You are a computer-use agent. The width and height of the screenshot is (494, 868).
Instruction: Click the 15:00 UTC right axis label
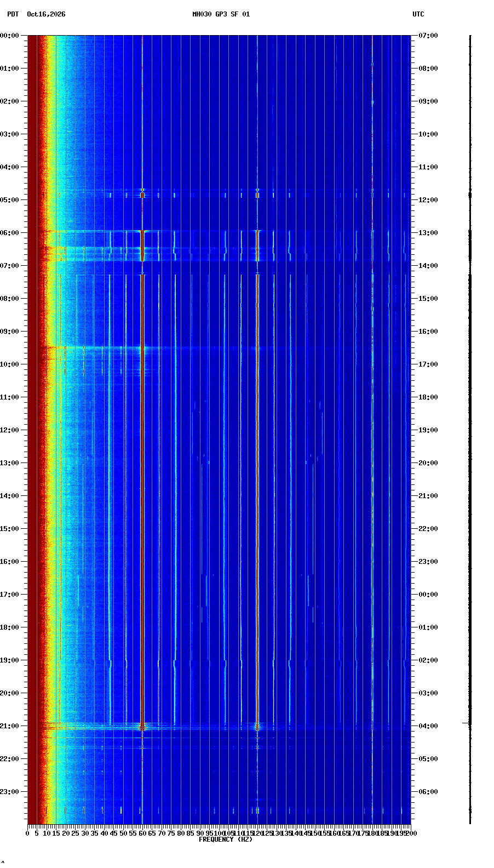click(x=428, y=299)
